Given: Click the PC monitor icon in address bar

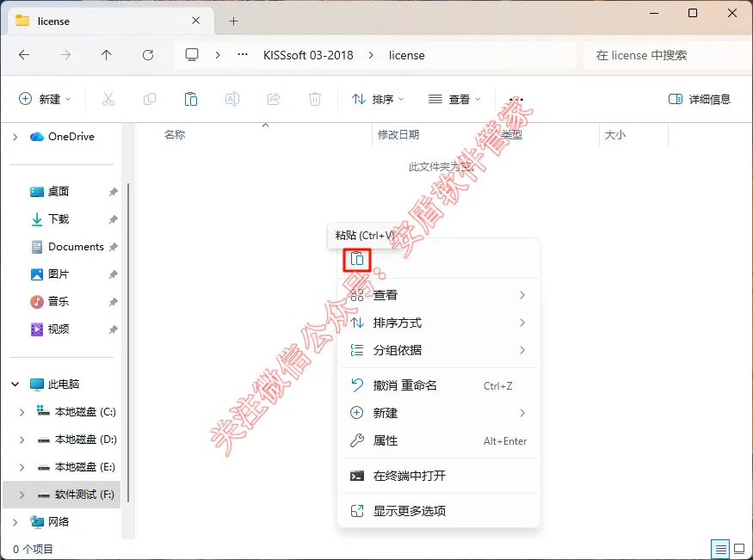Looking at the screenshot, I should [192, 55].
